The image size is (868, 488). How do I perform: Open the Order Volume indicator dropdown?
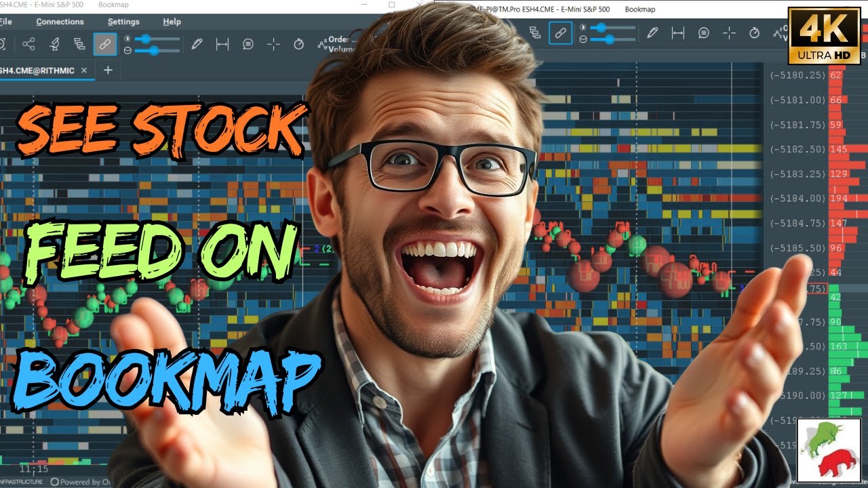point(338,44)
